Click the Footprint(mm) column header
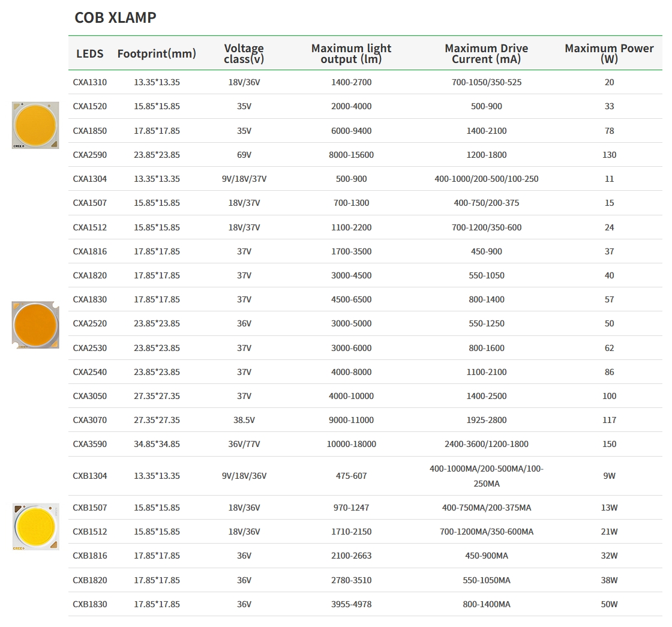 coord(157,53)
